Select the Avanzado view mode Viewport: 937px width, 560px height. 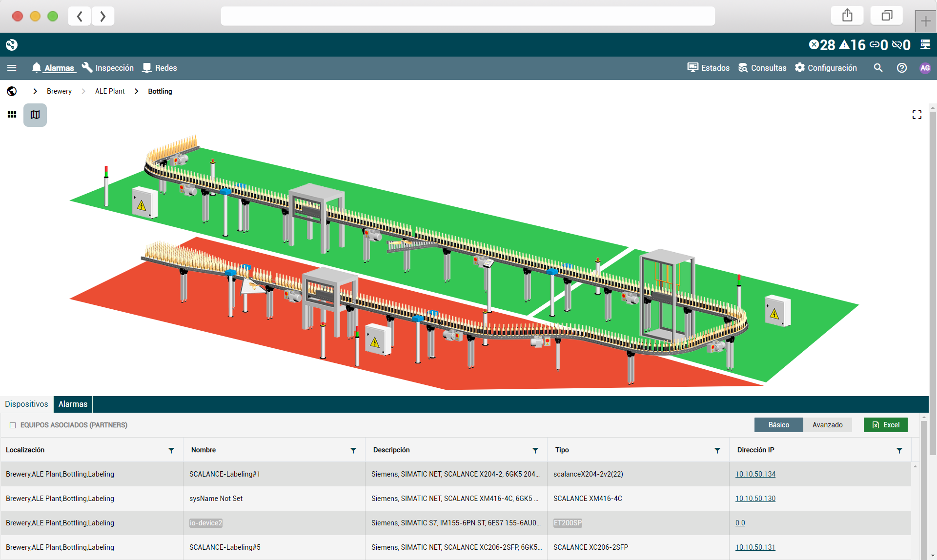827,425
